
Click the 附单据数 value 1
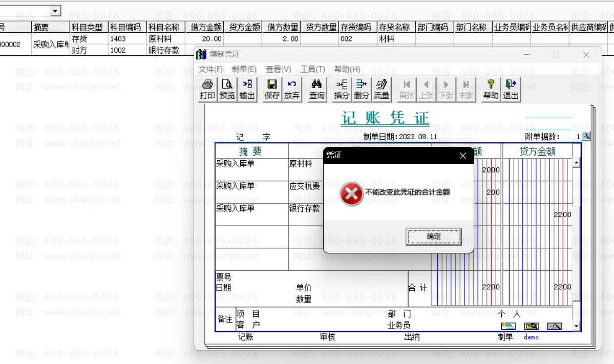[x=578, y=137]
